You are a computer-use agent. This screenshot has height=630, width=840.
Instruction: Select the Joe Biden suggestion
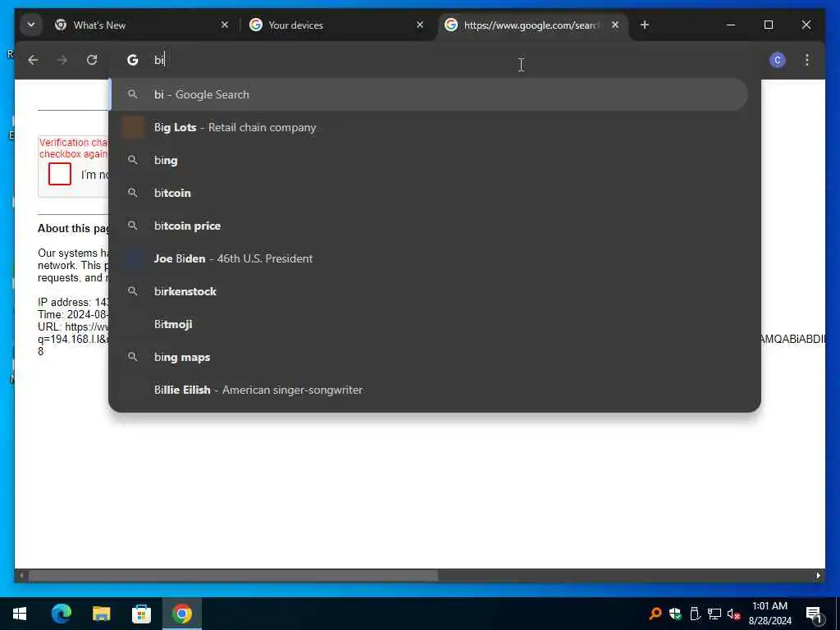(x=429, y=258)
